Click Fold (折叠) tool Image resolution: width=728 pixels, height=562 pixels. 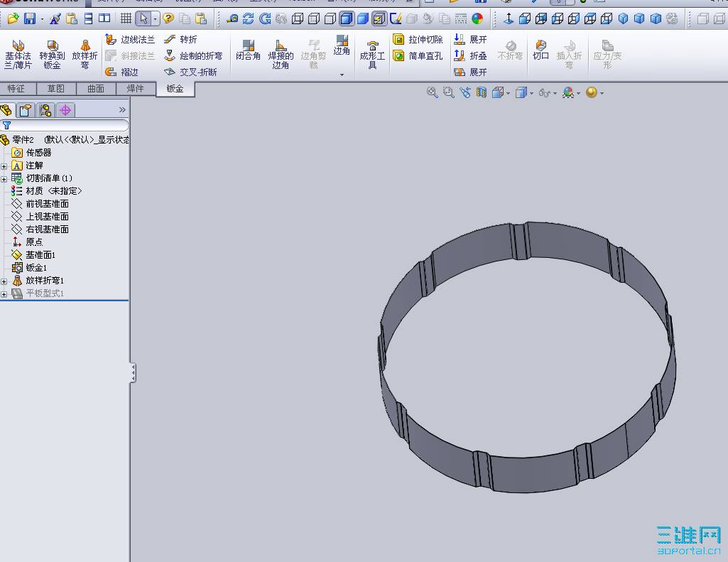[x=470, y=55]
